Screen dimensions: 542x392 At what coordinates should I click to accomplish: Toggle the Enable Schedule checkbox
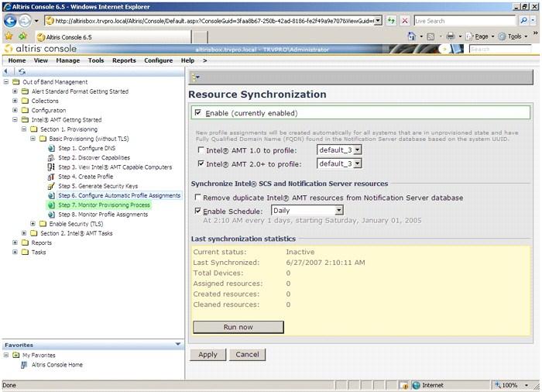tap(197, 211)
